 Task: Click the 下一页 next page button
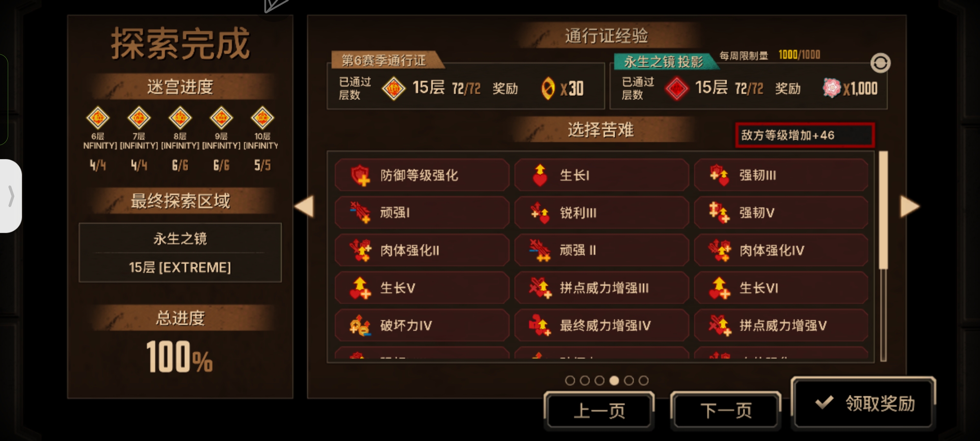pos(726,411)
